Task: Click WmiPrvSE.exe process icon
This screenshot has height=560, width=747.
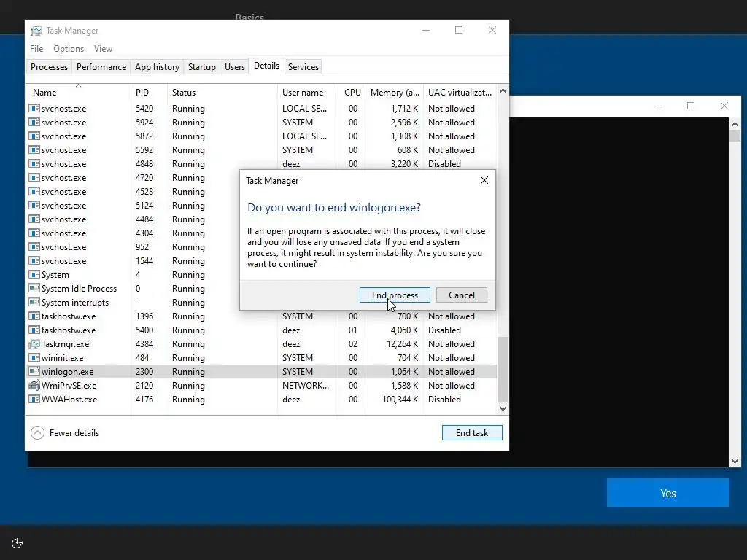Action: pos(34,385)
